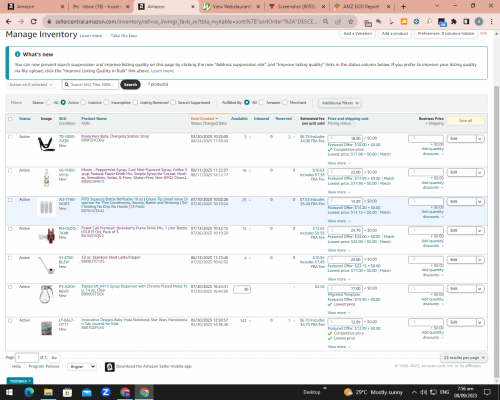Image resolution: width=500 pixels, height=400 pixels.
Task: Check the Strawberry Puree Drink Mix row checkbox
Action: point(10,229)
